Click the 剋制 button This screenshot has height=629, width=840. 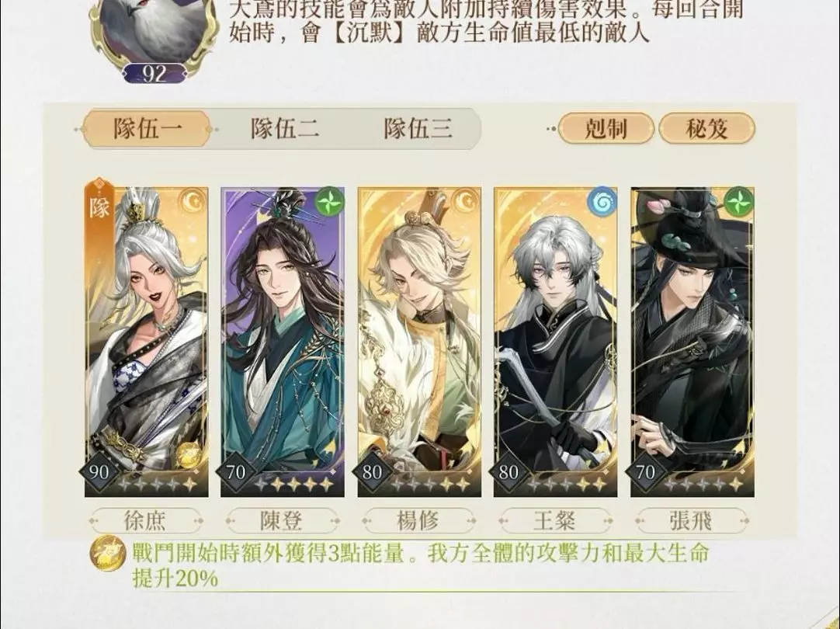[x=606, y=129]
